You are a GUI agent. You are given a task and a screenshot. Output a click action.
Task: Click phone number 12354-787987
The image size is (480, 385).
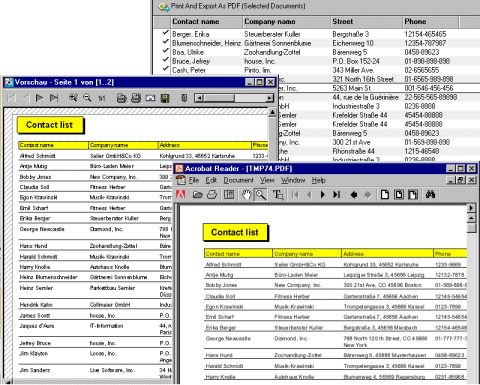click(x=425, y=43)
